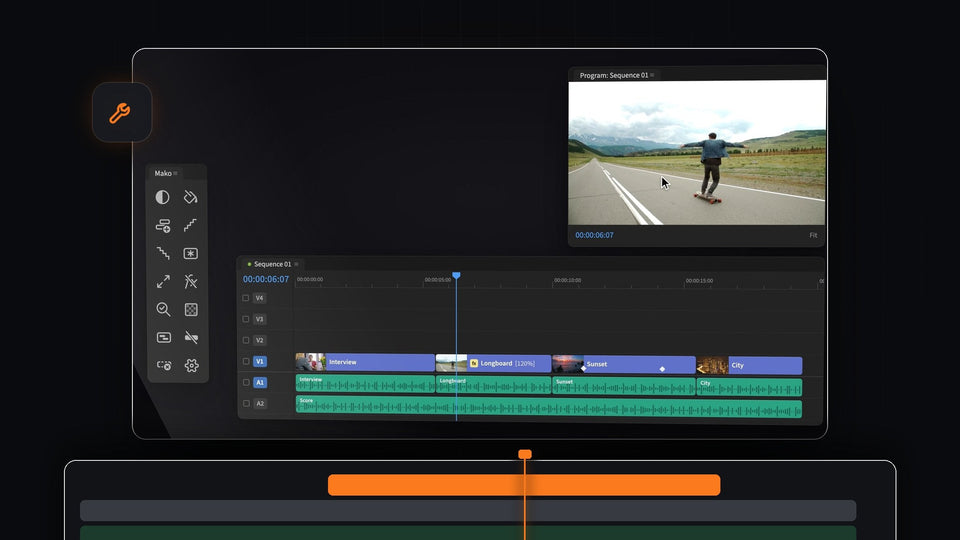Viewport: 960px width, 540px height.
Task: Toggle the V3 track checkbox
Action: tap(246, 319)
